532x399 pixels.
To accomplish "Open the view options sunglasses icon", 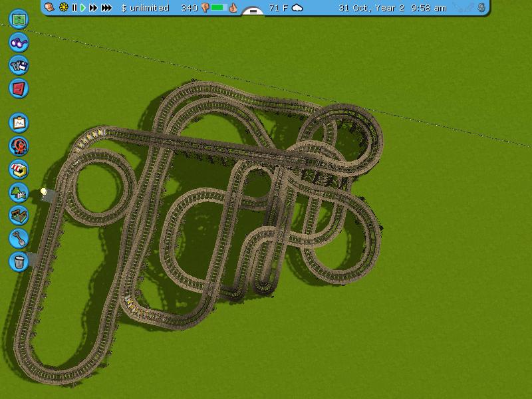I will (19, 43).
